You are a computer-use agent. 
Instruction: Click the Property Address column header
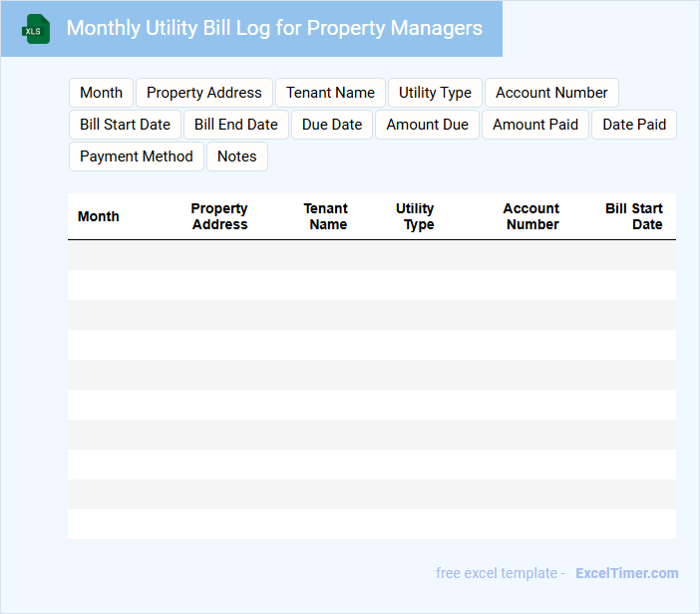pos(219,216)
